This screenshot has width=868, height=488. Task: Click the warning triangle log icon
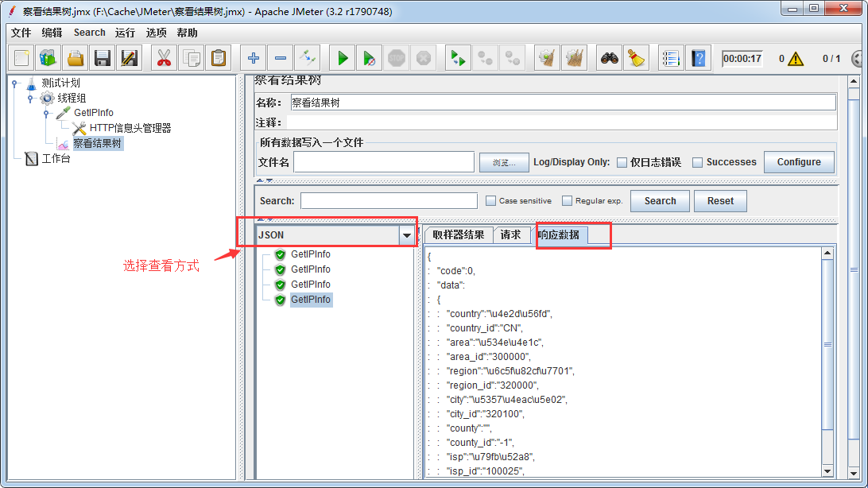point(796,59)
